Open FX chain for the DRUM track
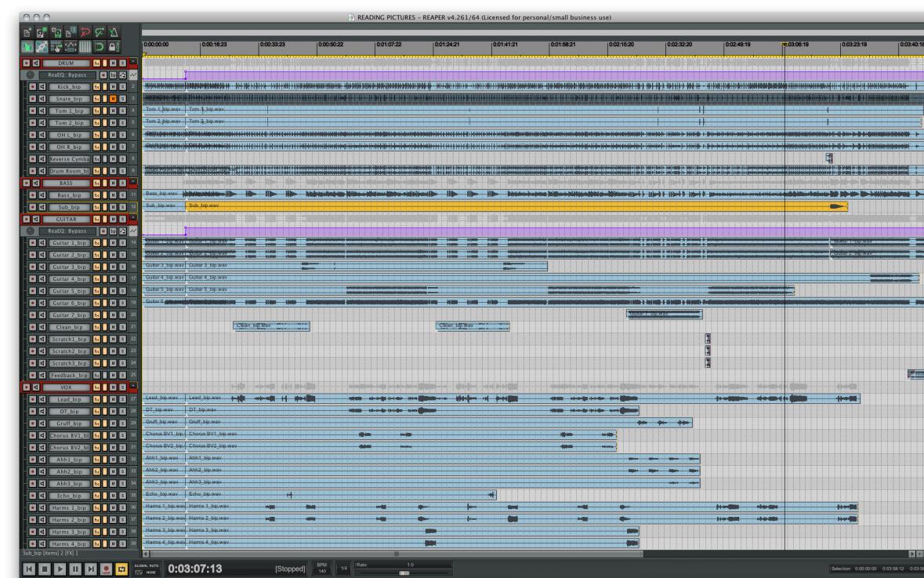This screenshot has width=924, height=578. (x=96, y=63)
